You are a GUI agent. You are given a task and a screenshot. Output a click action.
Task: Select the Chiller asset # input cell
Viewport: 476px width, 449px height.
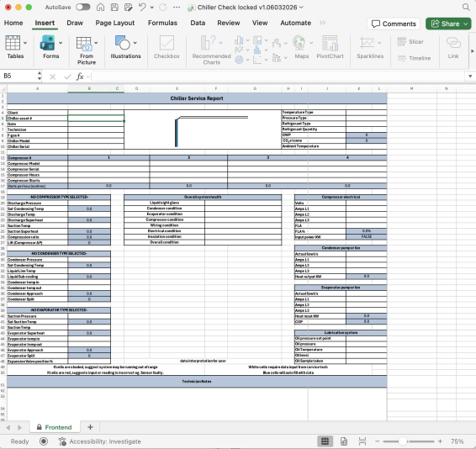coord(96,119)
